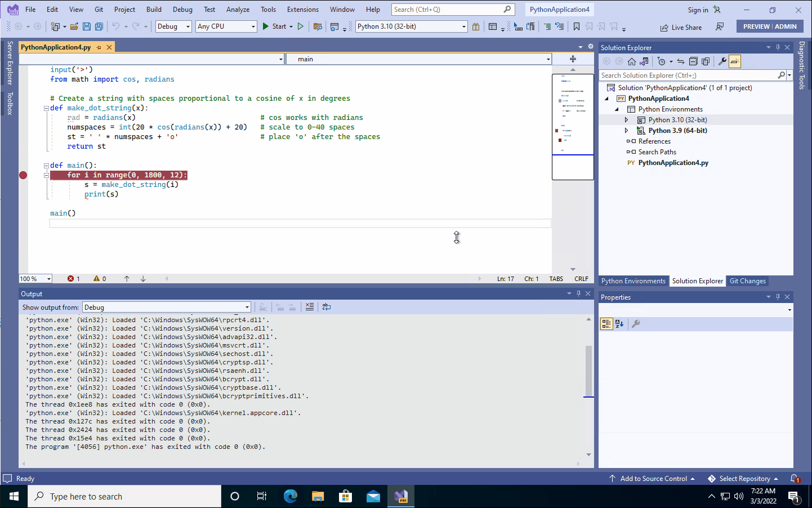Image resolution: width=812 pixels, height=508 pixels.
Task: Click the Live Share button
Action: coord(681,26)
